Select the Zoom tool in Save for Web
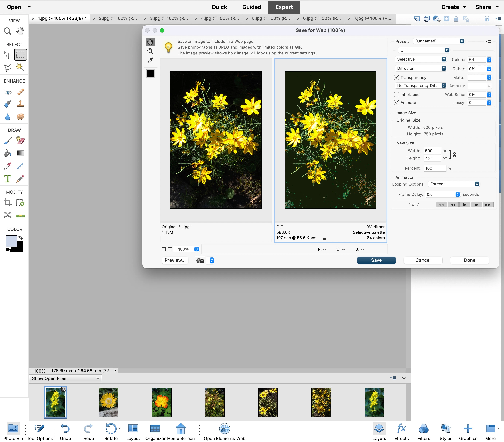504x442 pixels. tap(150, 51)
